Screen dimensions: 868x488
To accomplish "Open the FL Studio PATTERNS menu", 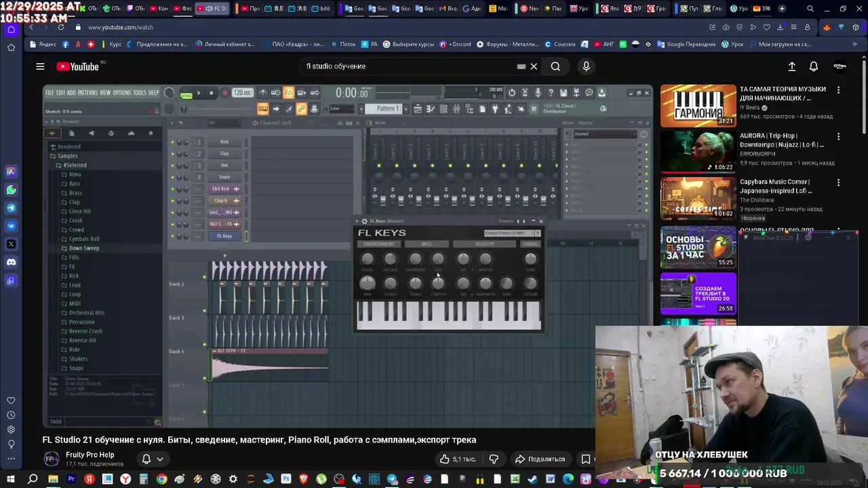I will click(x=87, y=93).
